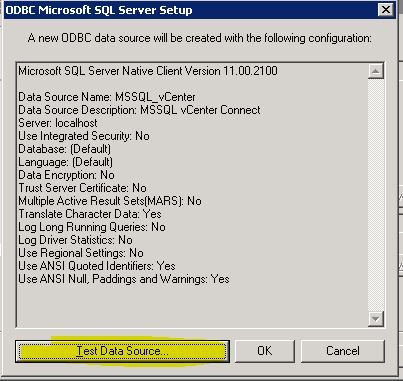Image resolution: width=403 pixels, height=381 pixels.
Task: Select the 'Use ANSI Quoted Identifiers: Yes' line
Action: click(97, 266)
